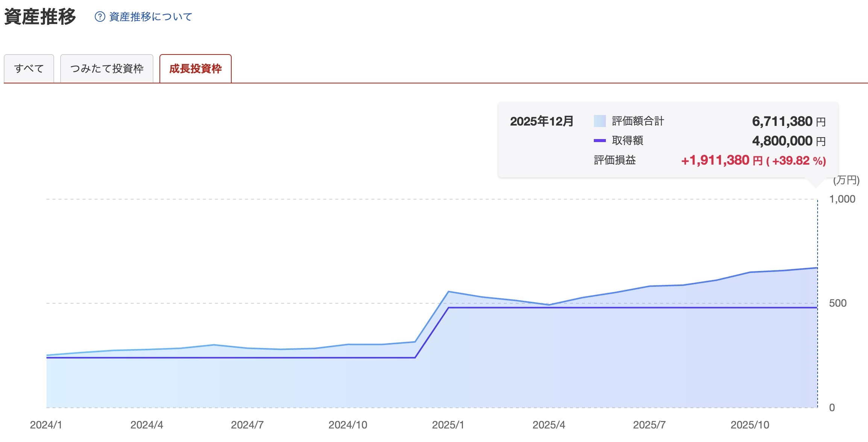Click the 2025/7 x-axis label
Screen dimensions: 868x442
tap(649, 425)
